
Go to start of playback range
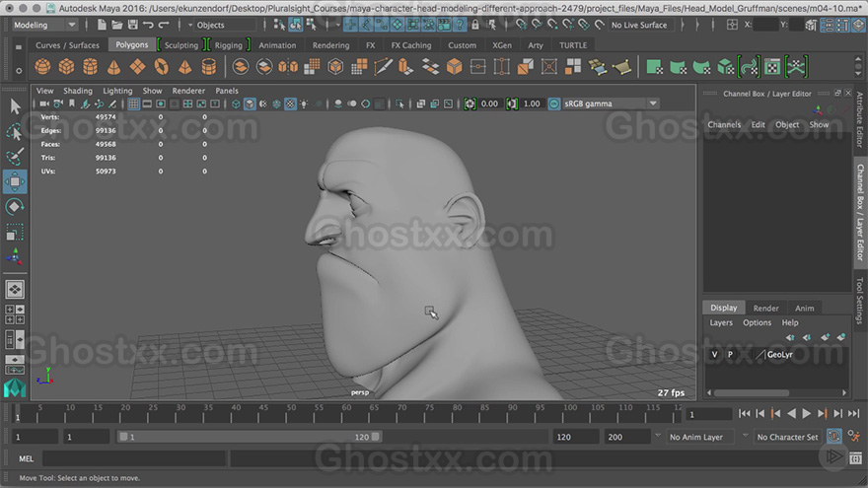pyautogui.click(x=745, y=413)
